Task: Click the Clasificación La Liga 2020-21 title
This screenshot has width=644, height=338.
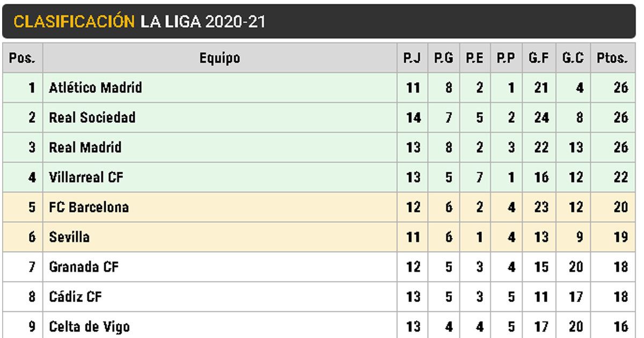Action: point(140,21)
